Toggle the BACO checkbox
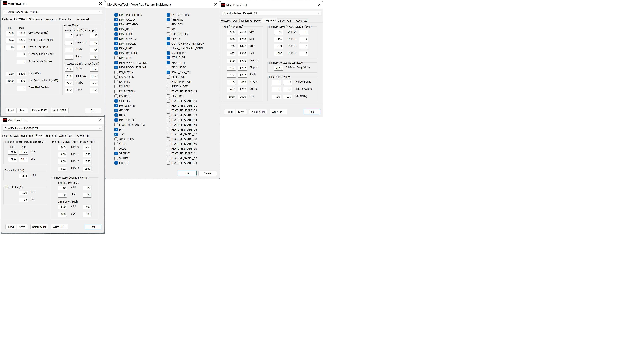The height and width of the screenshot is (362, 644). pos(116,115)
